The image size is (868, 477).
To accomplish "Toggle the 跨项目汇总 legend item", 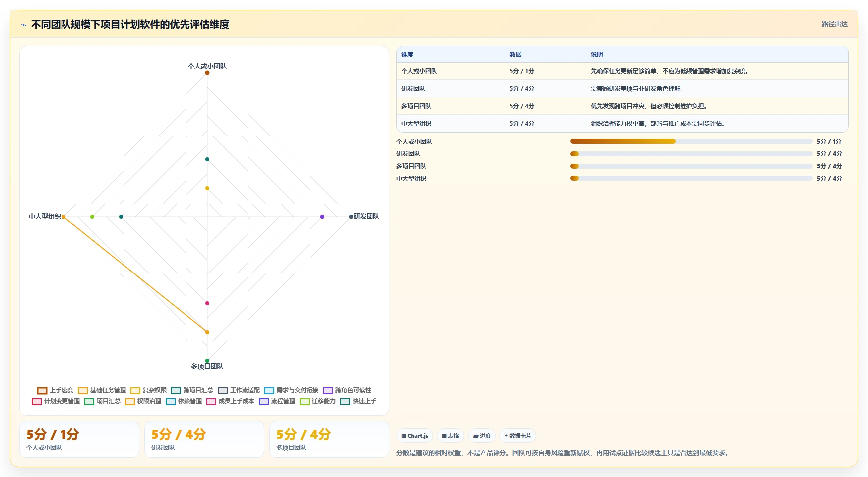I will (192, 390).
